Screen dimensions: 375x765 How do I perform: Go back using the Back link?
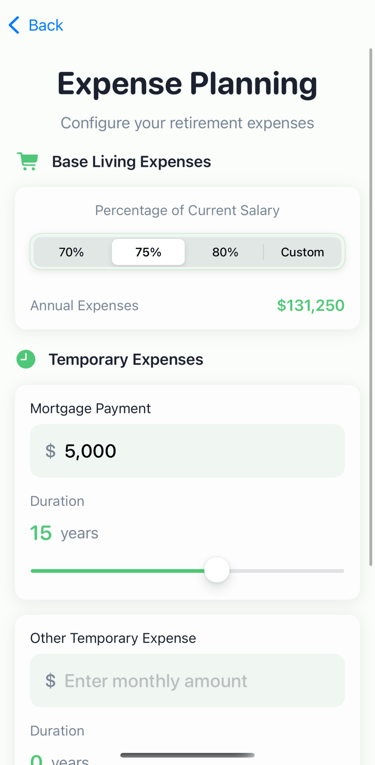coord(36,25)
